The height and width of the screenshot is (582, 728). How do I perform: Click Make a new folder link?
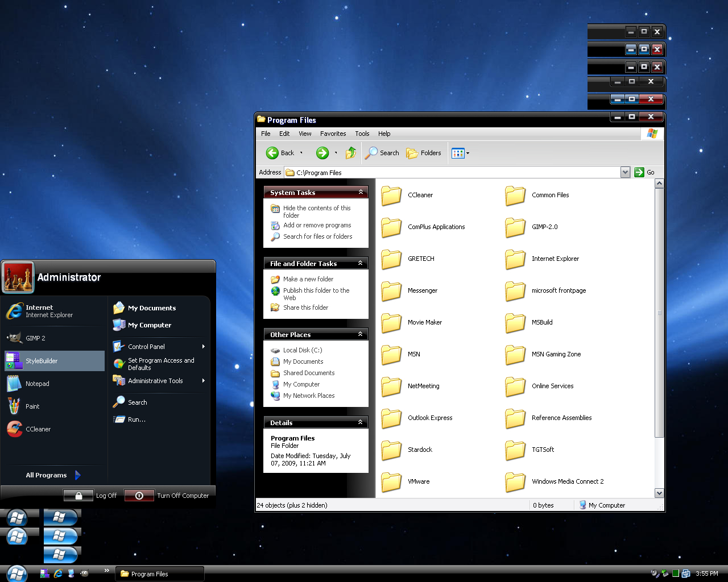pos(302,279)
